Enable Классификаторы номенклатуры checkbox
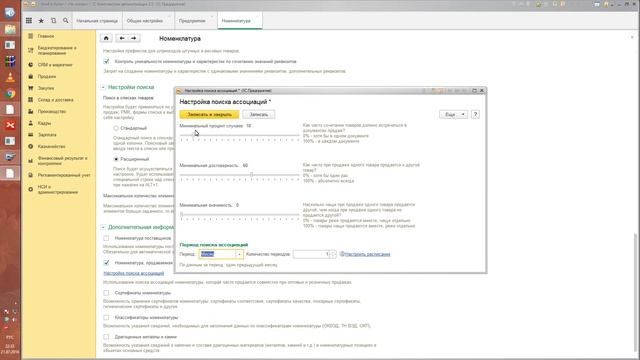 click(x=106, y=317)
